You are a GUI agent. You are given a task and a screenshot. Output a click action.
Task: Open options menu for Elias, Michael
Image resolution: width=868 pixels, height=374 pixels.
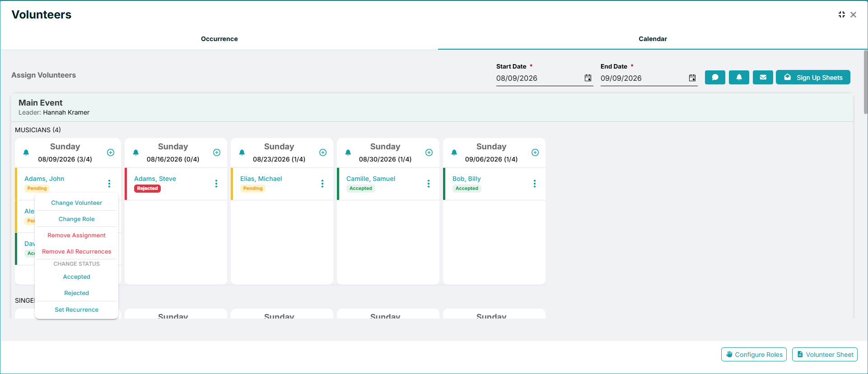[322, 184]
